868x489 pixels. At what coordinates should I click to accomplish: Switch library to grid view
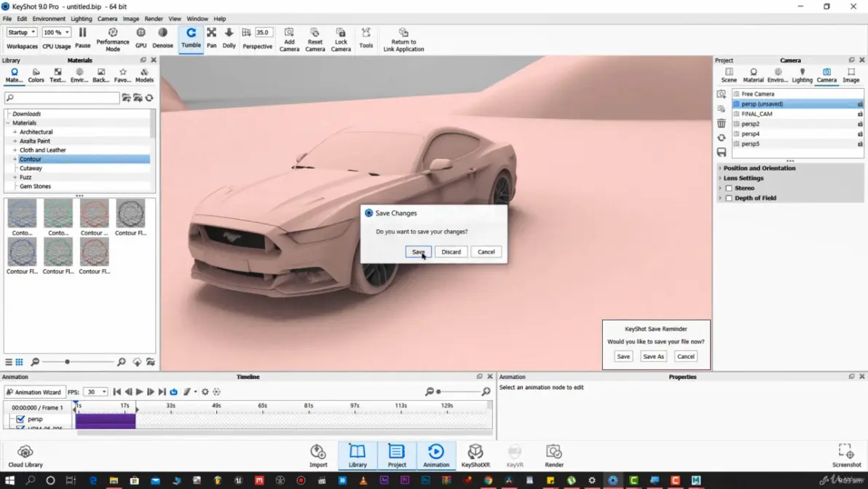[20, 362]
